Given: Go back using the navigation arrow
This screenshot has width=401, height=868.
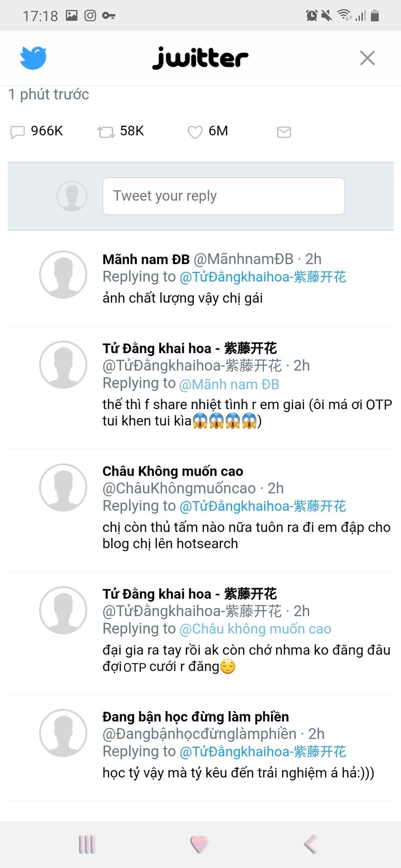Looking at the screenshot, I should 310,844.
